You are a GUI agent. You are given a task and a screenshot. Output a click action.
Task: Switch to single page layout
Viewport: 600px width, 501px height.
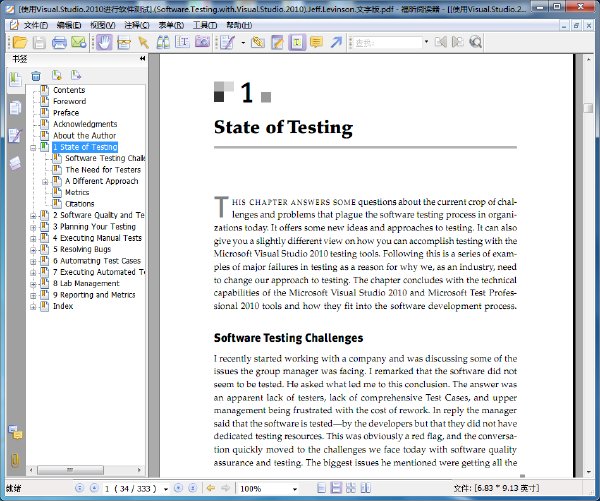[321, 488]
